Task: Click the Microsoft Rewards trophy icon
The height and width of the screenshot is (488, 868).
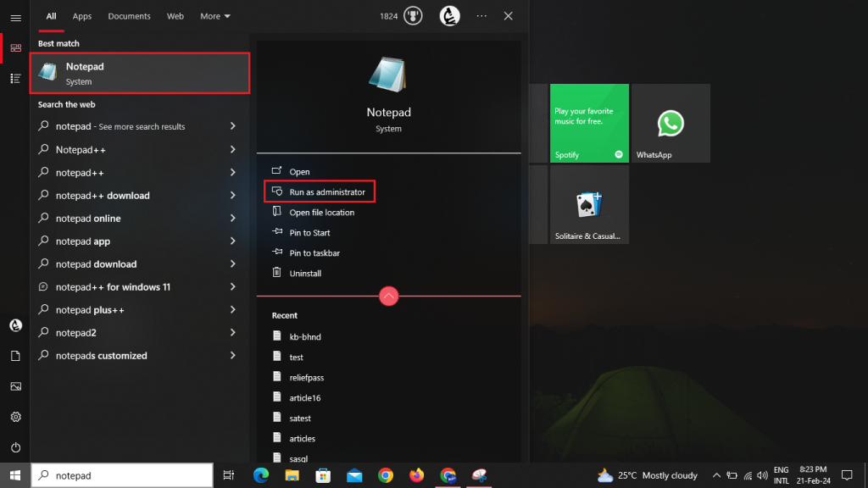Action: 413,16
